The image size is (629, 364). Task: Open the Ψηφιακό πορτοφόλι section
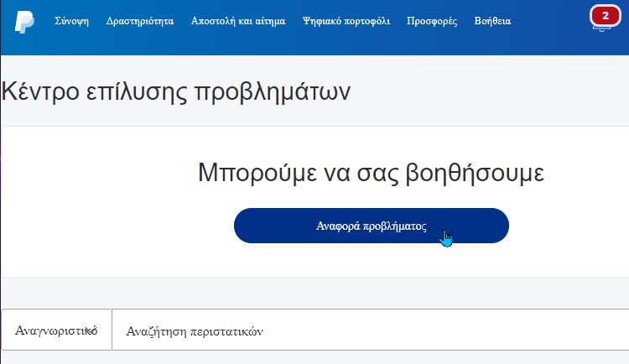click(x=346, y=21)
